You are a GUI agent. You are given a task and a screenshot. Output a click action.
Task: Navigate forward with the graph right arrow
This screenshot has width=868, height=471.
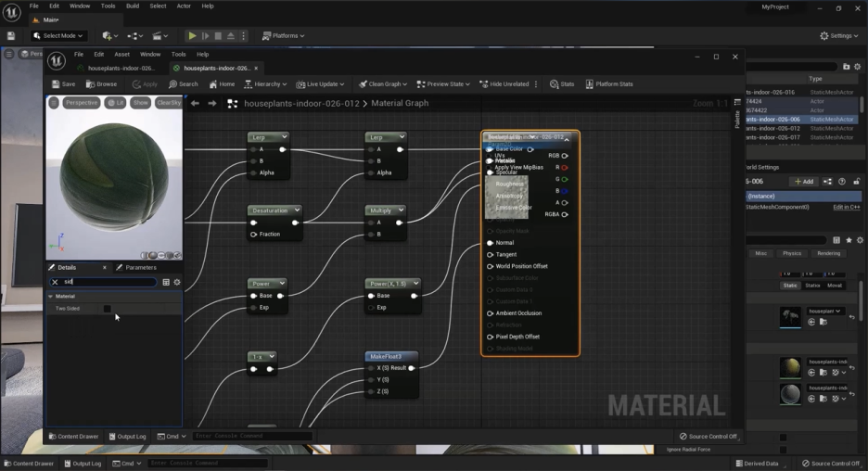point(212,104)
